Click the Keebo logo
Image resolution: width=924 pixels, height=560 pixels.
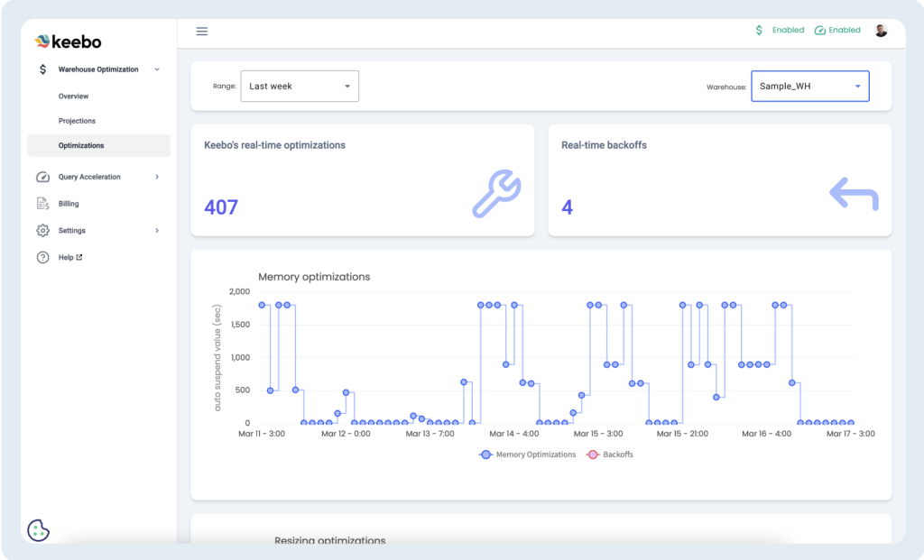point(68,41)
